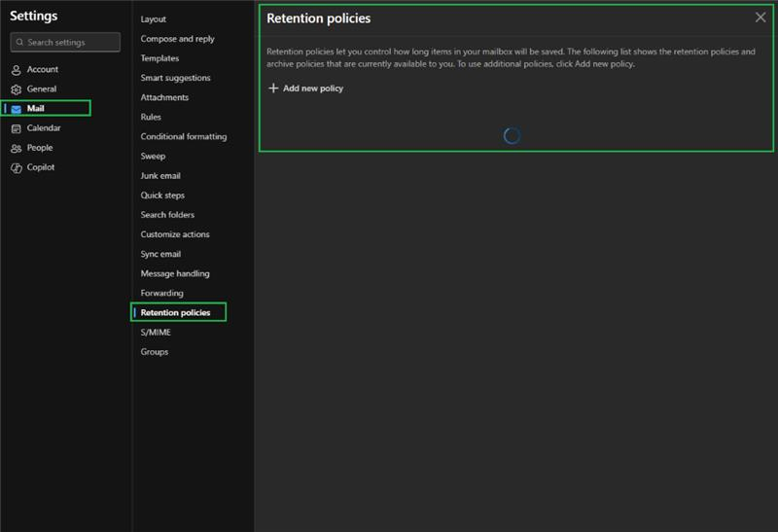This screenshot has height=532, width=778.
Task: Open the Calendar settings category
Action: click(46, 128)
